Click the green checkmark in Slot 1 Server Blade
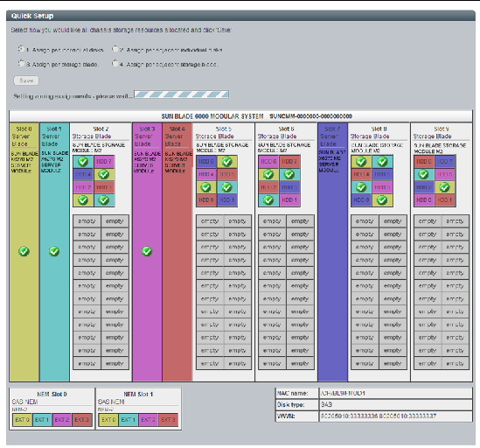Screen dimensions: 480x448 click(x=54, y=251)
